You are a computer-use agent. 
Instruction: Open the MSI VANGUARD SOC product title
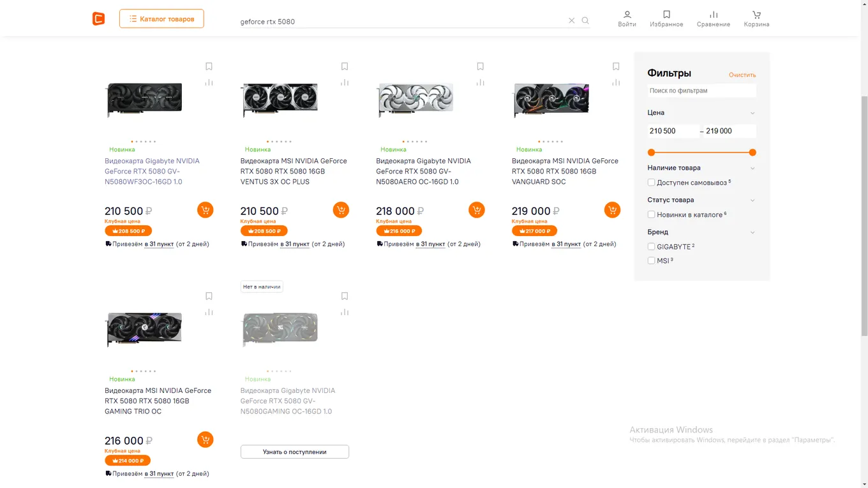565,171
